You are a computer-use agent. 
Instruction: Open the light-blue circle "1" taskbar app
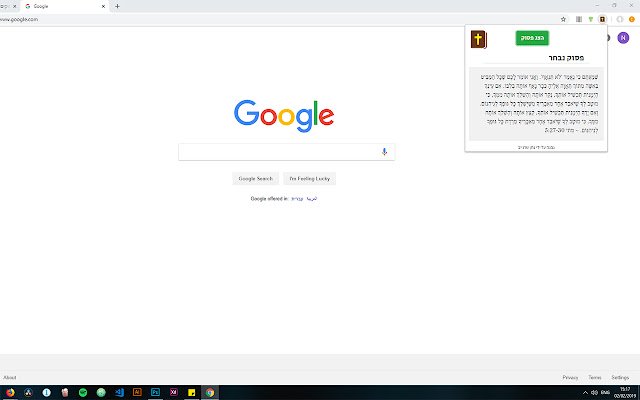click(x=47, y=393)
